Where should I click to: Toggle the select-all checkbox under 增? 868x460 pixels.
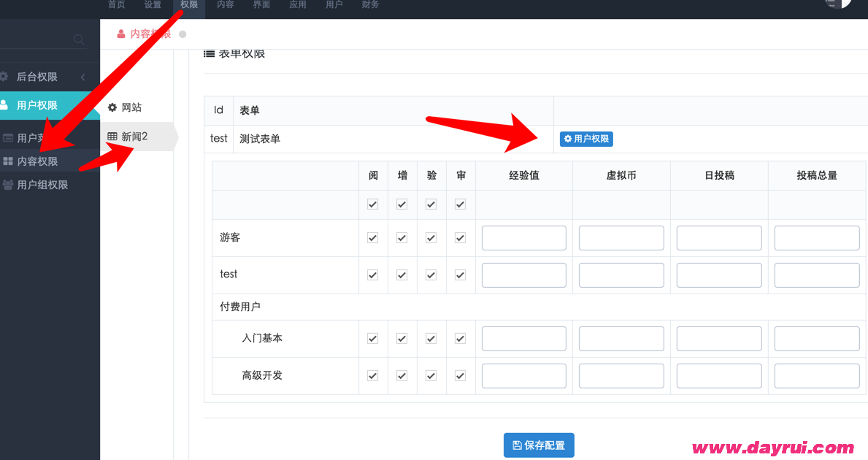(402, 204)
